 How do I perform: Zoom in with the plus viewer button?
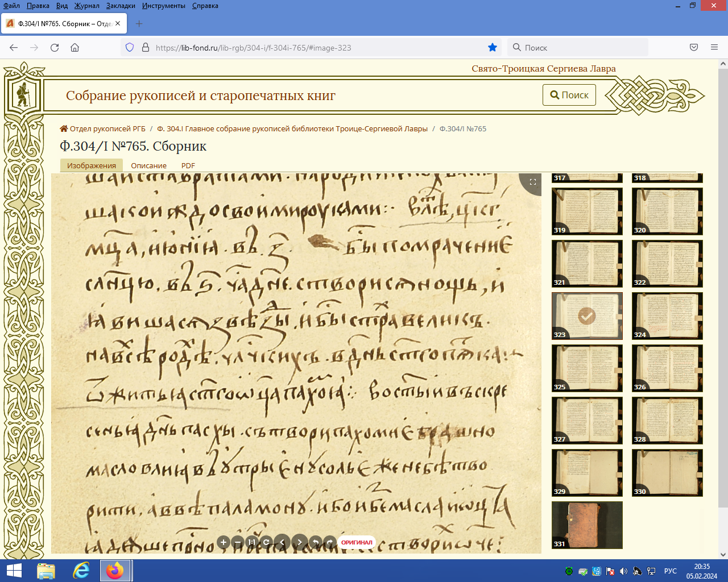[224, 542]
